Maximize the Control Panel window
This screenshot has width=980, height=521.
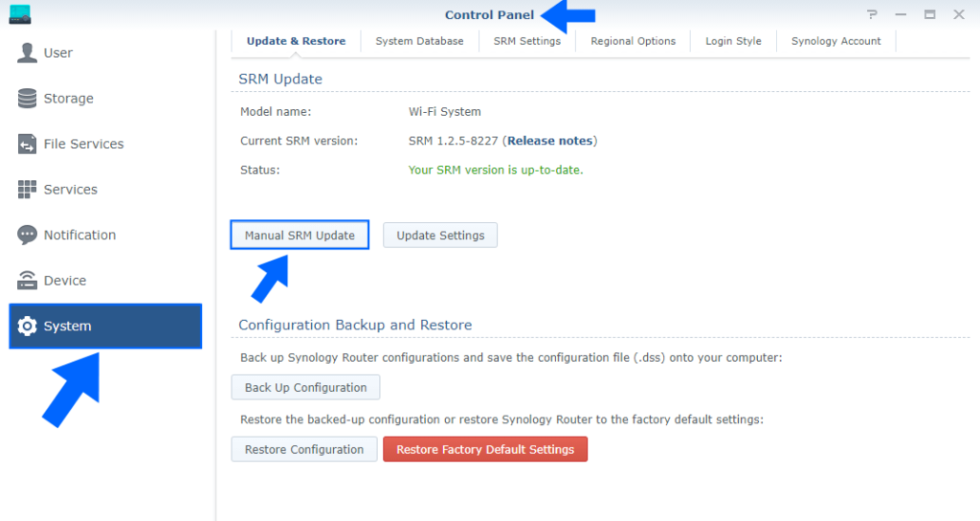pyautogui.click(x=930, y=14)
